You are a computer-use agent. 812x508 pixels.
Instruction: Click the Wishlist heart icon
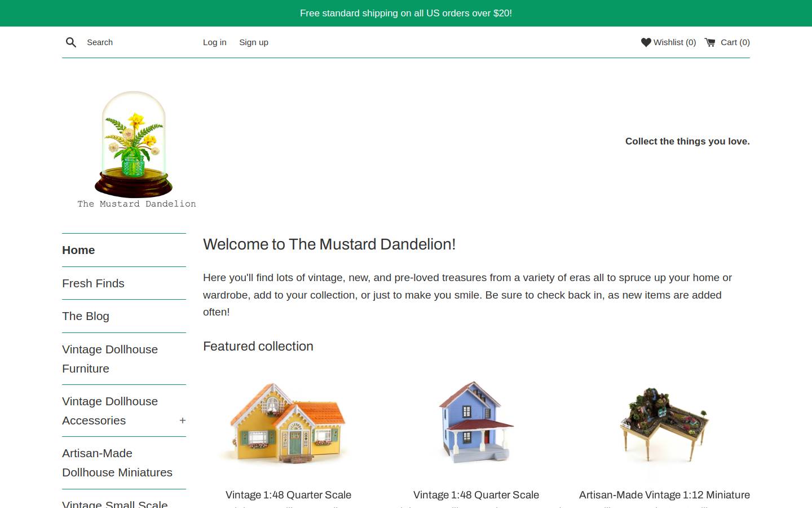646,42
